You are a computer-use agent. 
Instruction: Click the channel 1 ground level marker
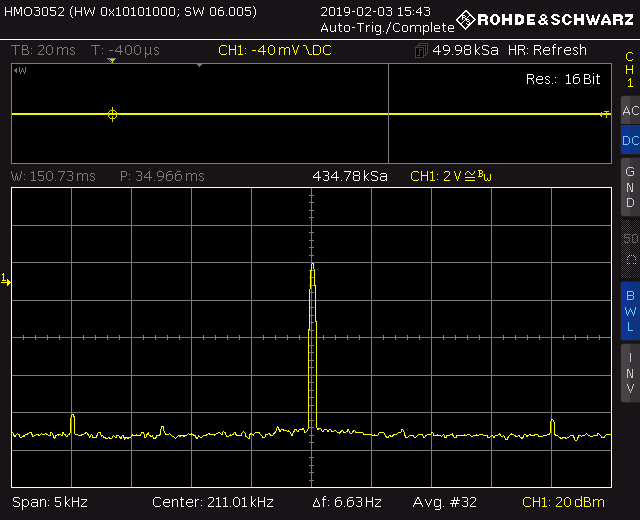6,281
